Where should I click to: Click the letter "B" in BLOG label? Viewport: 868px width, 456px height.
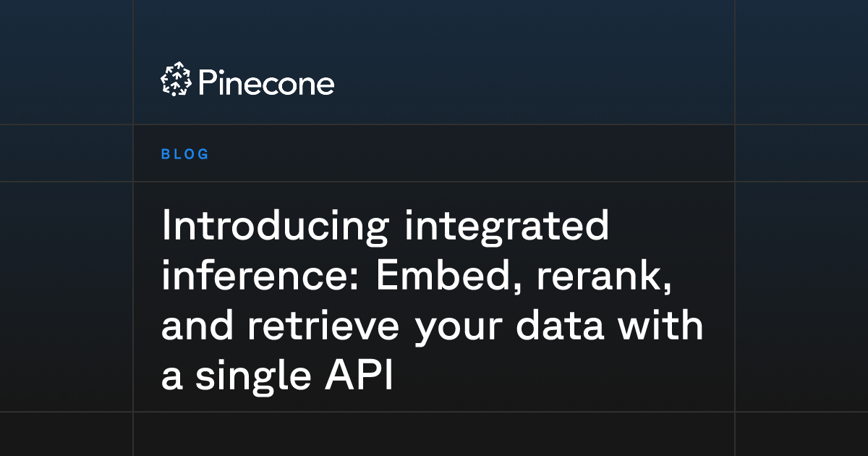pyautogui.click(x=165, y=154)
